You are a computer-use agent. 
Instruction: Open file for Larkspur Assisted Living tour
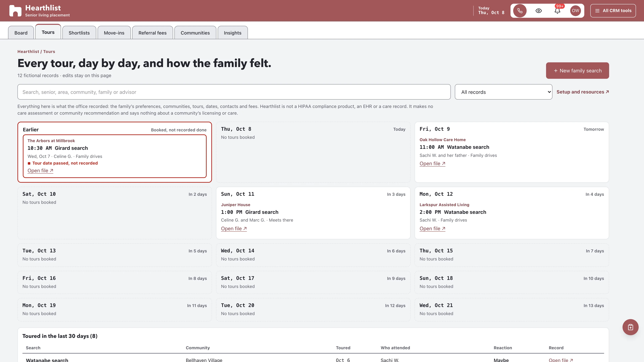[432, 229]
